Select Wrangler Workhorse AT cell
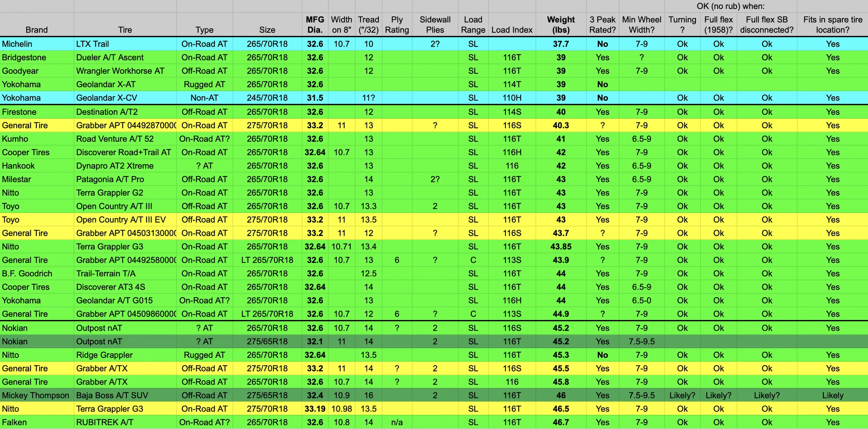This screenshot has width=868, height=429. [x=125, y=71]
